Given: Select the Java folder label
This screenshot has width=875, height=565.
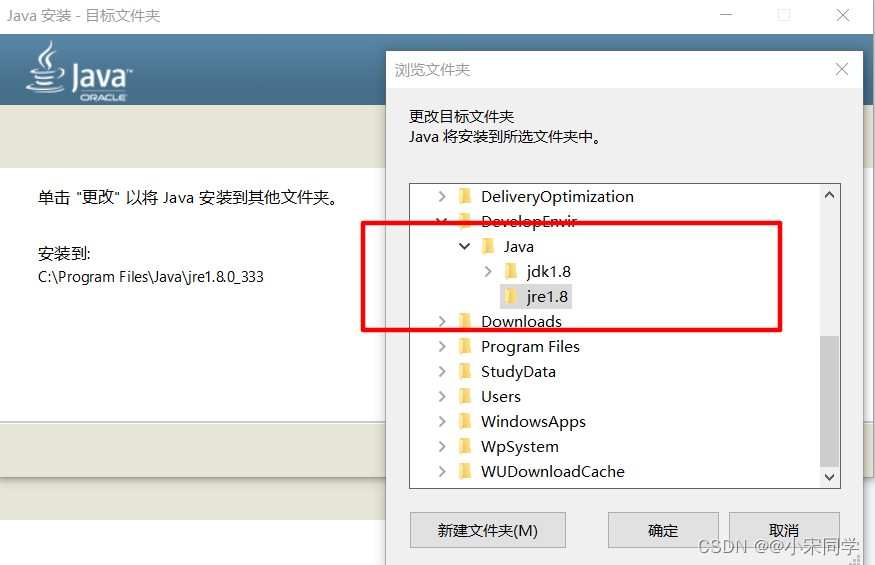Looking at the screenshot, I should [518, 246].
